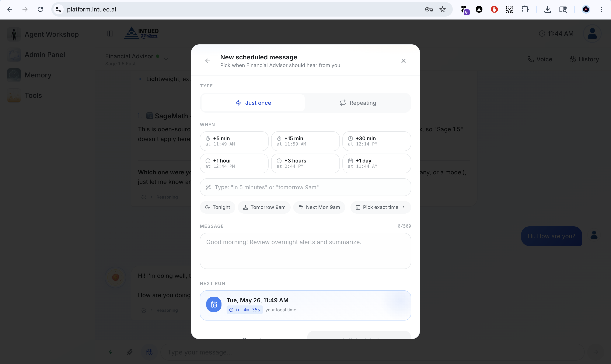The width and height of the screenshot is (611, 364).
Task: Focus the natural-language time input field
Action: tap(305, 187)
